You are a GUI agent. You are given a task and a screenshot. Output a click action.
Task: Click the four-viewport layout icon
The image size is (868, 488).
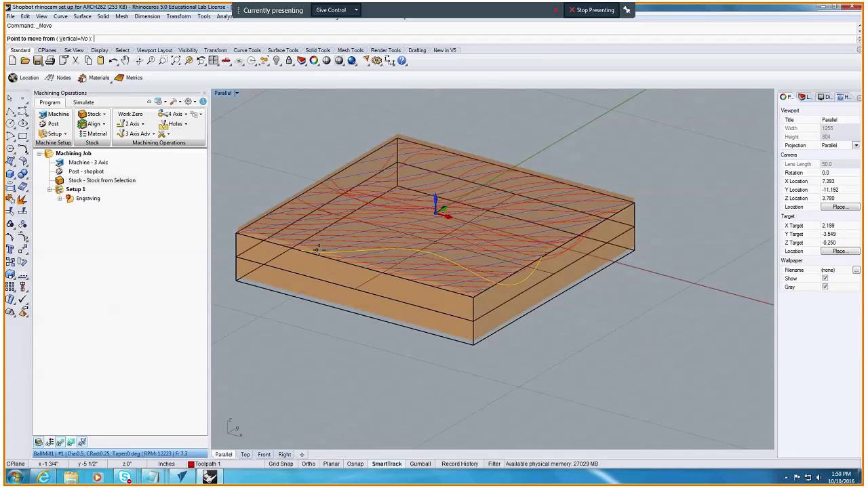[x=214, y=61]
